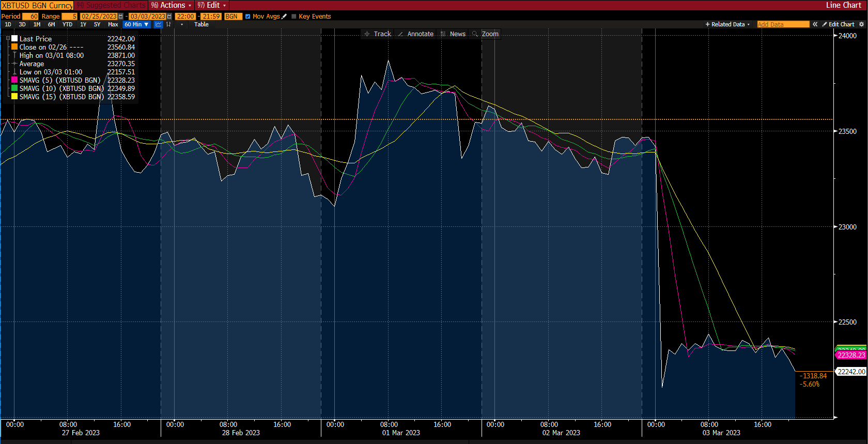This screenshot has height=444, width=868.
Task: Click the magenta SMAVG (5) color swatch
Action: pos(14,80)
